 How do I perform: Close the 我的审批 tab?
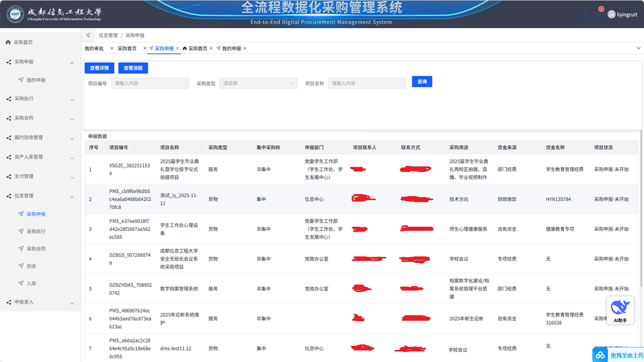(112, 49)
